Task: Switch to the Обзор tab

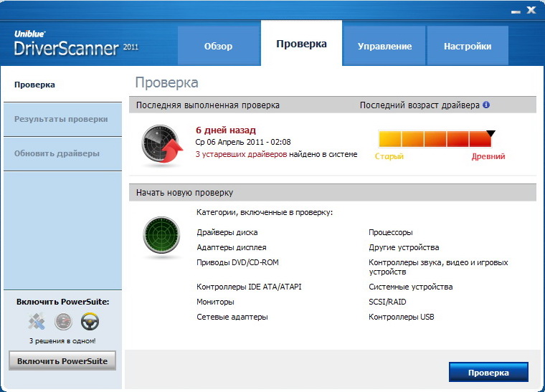Action: click(218, 46)
